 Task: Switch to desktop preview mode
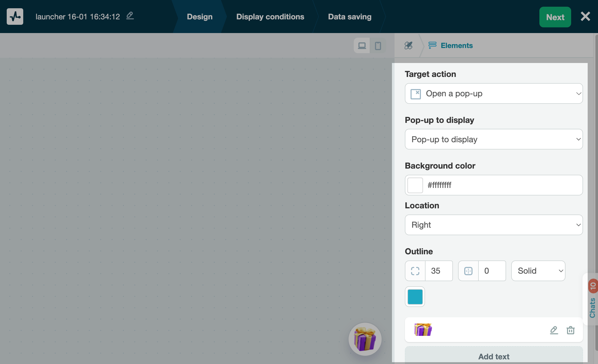(x=362, y=46)
